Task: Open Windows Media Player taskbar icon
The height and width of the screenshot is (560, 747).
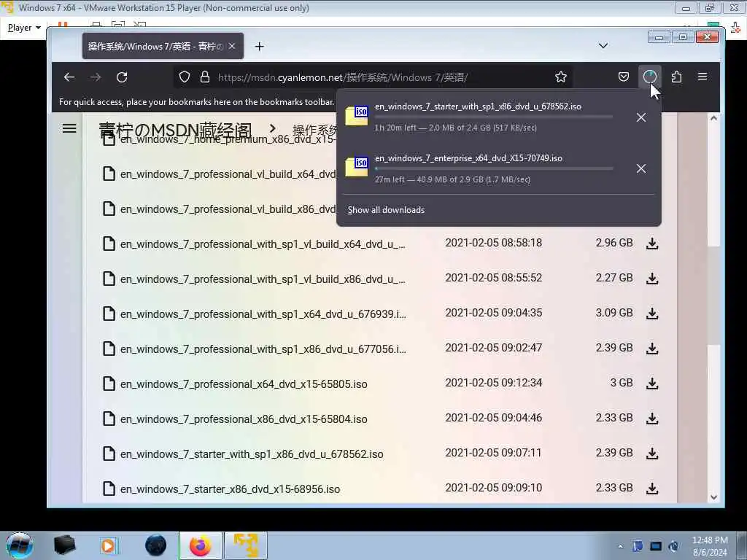Action: point(108,545)
